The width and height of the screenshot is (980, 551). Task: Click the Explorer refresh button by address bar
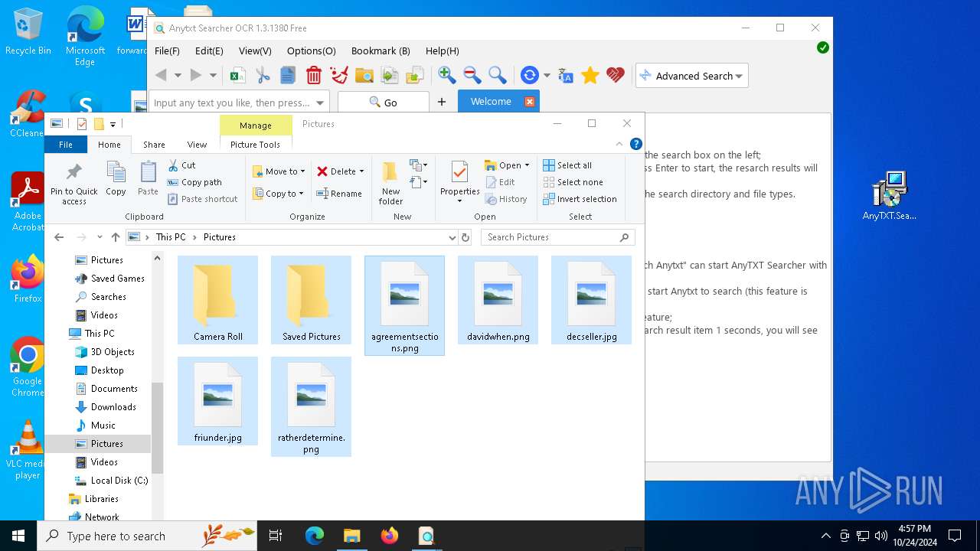465,237
